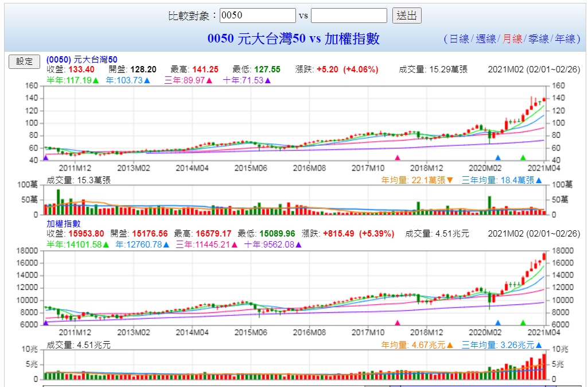Click index change +815.49 (+5.39%)

tap(359, 234)
